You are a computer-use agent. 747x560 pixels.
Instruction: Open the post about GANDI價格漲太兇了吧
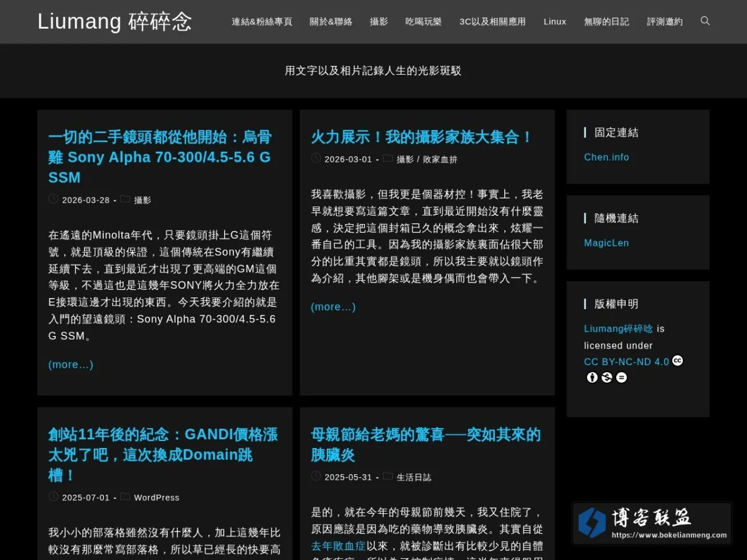click(x=163, y=455)
